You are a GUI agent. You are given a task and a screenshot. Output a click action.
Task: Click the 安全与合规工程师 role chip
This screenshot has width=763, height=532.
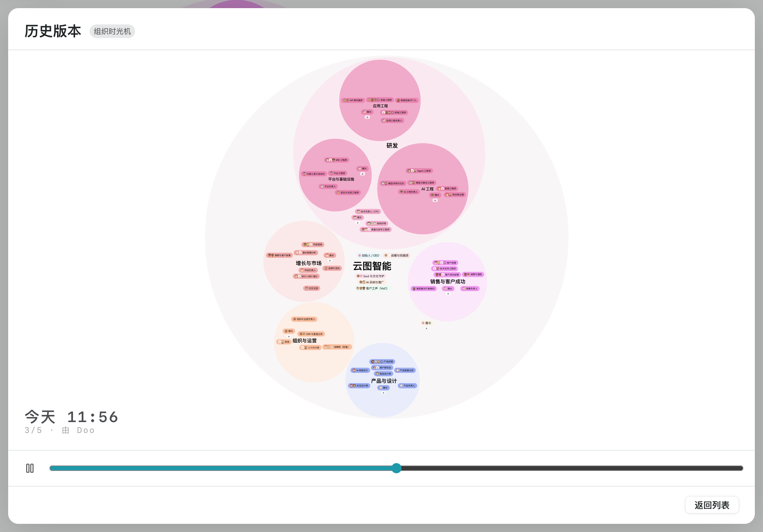pyautogui.click(x=348, y=193)
